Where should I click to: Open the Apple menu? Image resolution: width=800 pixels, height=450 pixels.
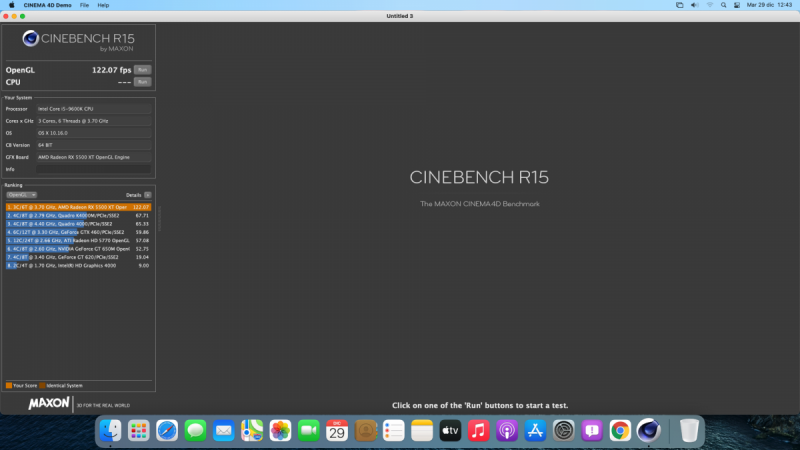coord(11,5)
